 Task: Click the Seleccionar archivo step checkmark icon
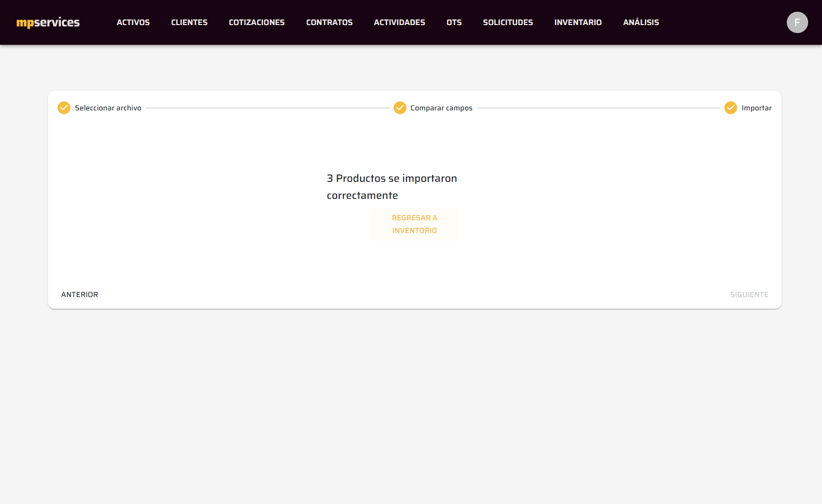click(64, 108)
